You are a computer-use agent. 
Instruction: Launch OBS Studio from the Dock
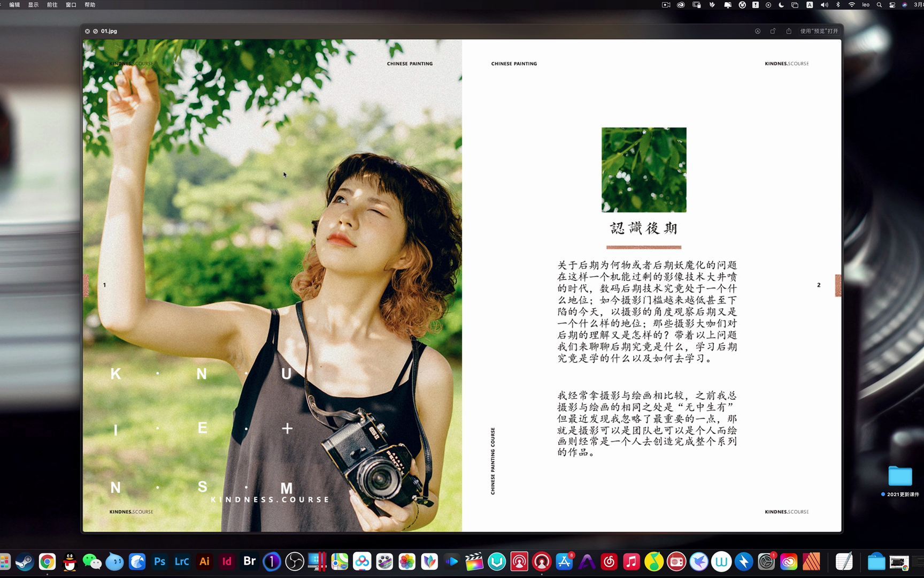pyautogui.click(x=295, y=561)
